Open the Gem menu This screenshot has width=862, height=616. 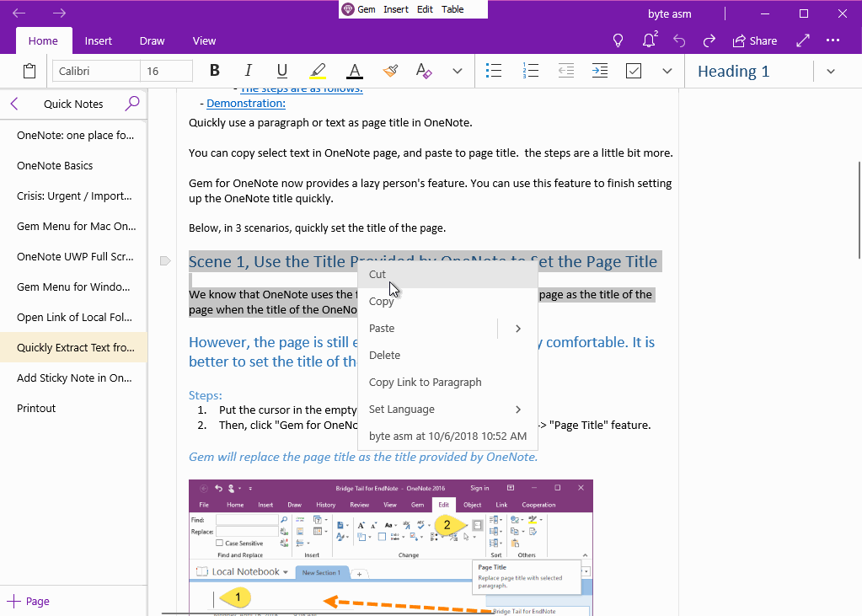click(x=360, y=9)
